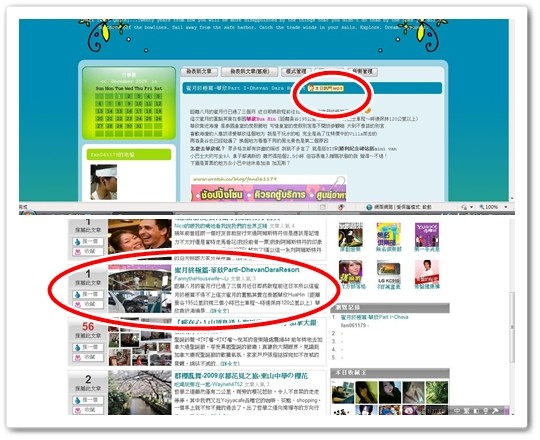The height and width of the screenshot is (440, 540).
Task: Open the 樣式管理 button
Action: click(296, 72)
